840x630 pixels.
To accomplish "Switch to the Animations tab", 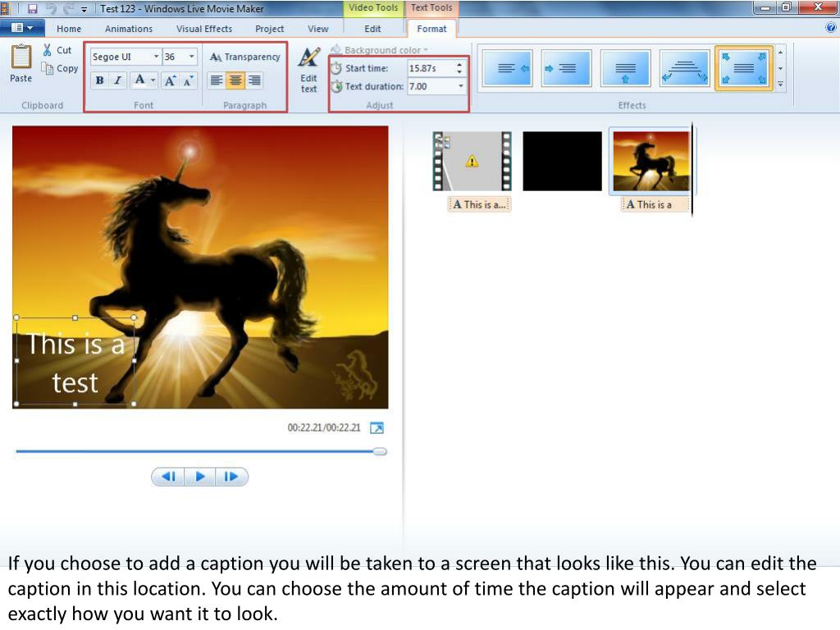I will (x=129, y=29).
